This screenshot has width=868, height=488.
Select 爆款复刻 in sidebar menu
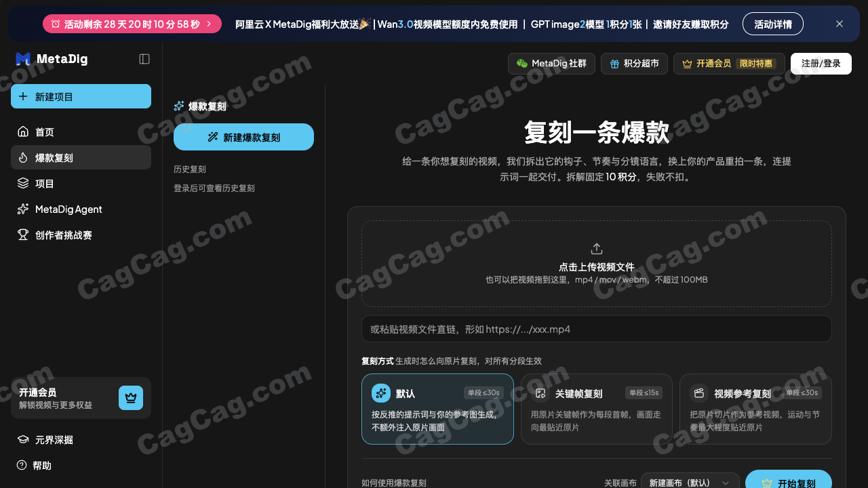click(81, 157)
